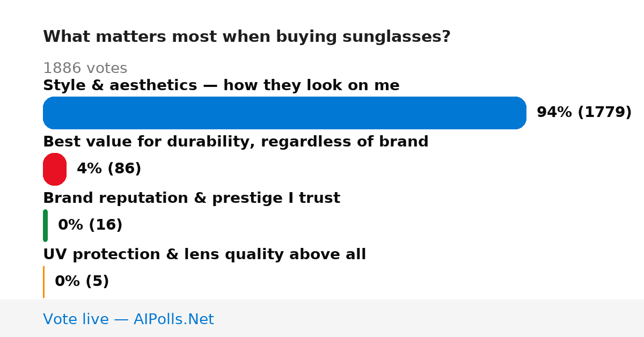Select UV protection & lens quality label
The width and height of the screenshot is (644, 337).
pos(204,254)
